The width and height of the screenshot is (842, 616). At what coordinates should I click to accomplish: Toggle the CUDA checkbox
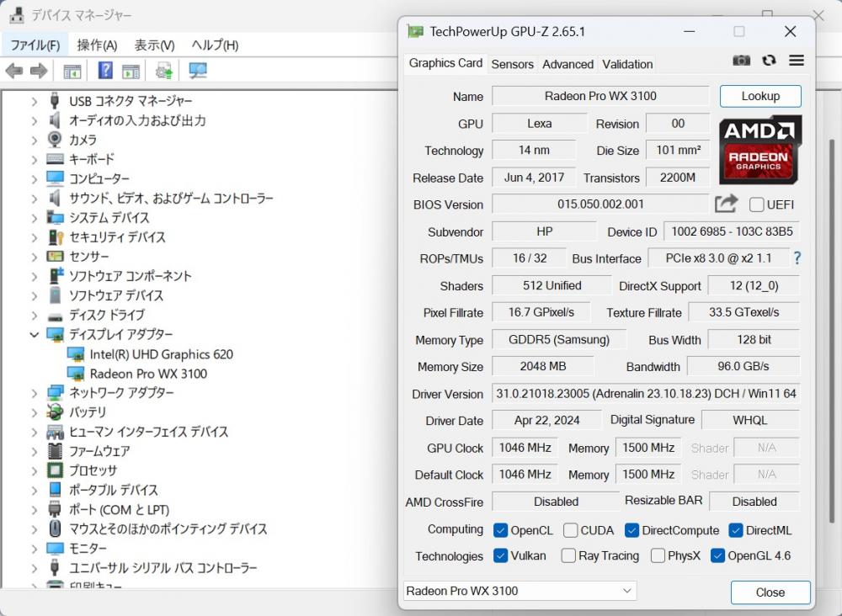tap(570, 530)
